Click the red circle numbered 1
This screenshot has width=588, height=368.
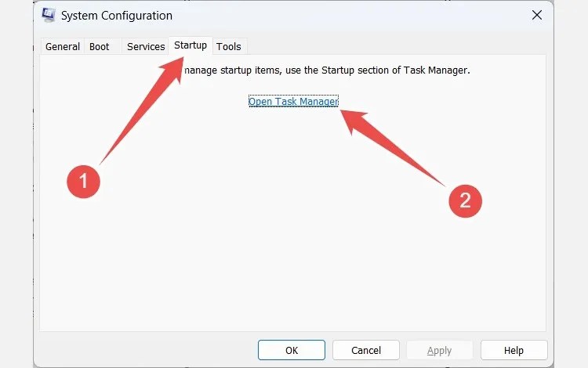coord(83,182)
